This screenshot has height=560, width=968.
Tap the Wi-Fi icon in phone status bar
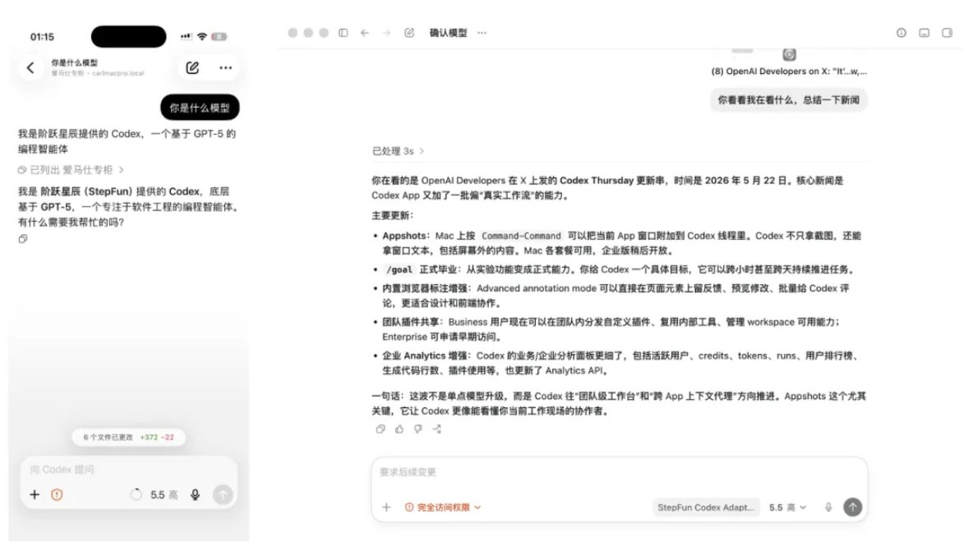202,36
